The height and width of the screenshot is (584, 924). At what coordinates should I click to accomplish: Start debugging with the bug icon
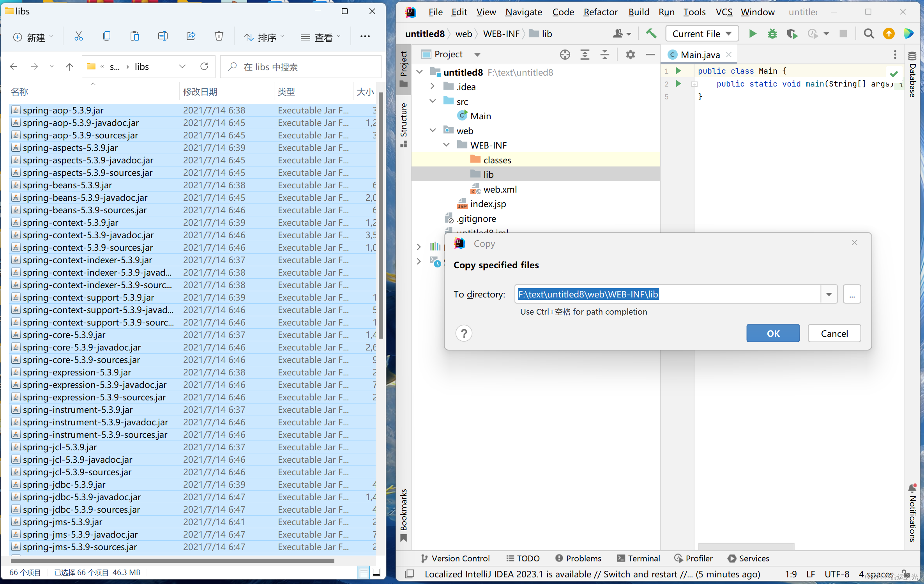click(x=772, y=34)
